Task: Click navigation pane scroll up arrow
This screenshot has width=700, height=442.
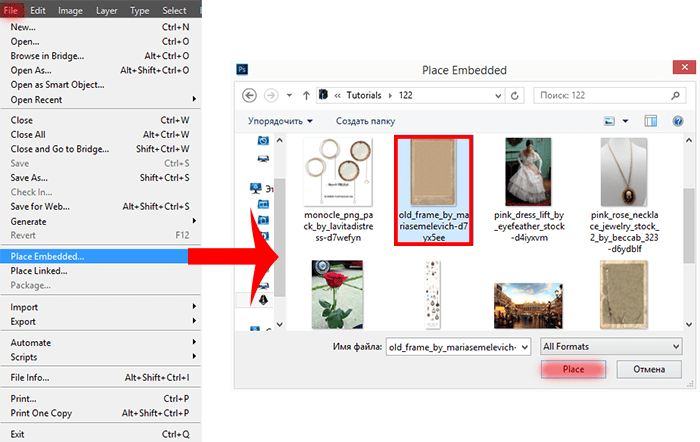Action: point(279,140)
